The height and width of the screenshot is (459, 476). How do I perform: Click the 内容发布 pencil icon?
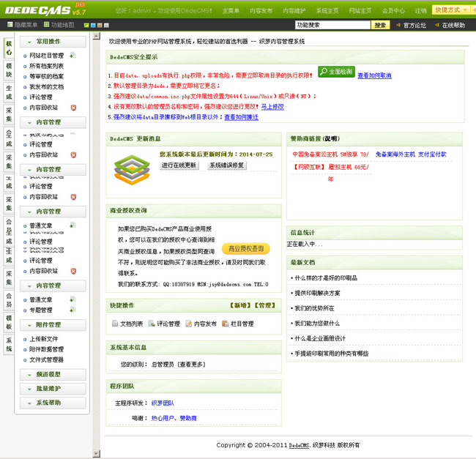coord(188,324)
